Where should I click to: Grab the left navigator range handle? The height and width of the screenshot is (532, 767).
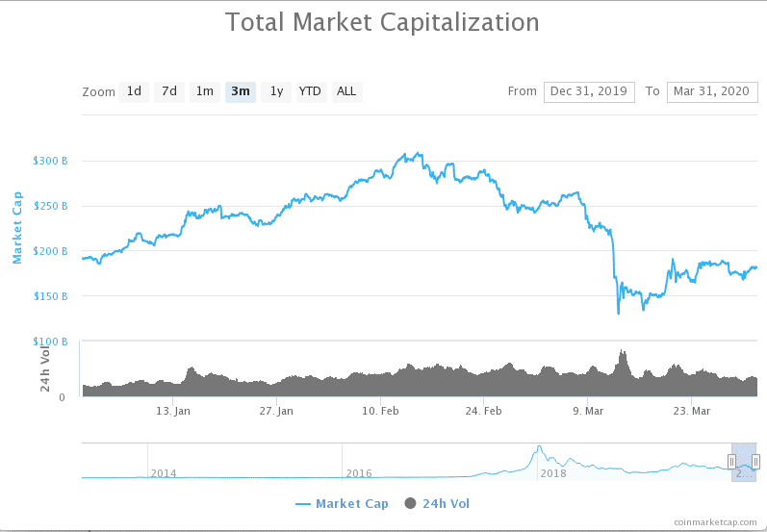point(731,462)
